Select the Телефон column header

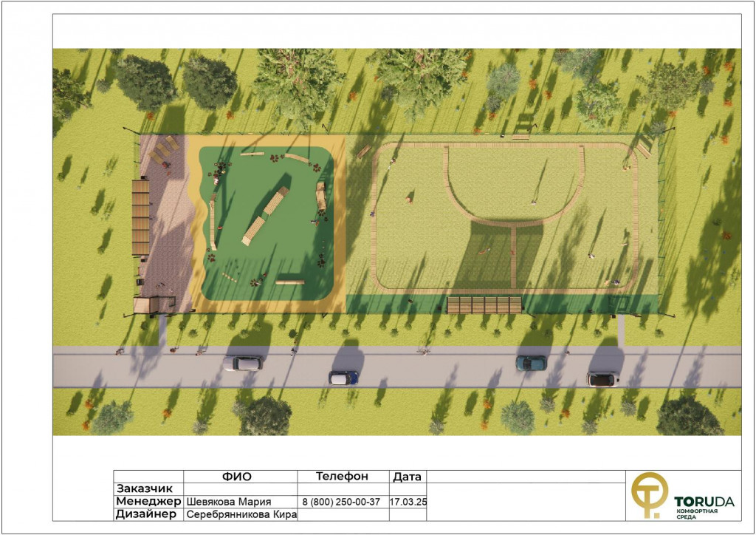pyautogui.click(x=342, y=477)
